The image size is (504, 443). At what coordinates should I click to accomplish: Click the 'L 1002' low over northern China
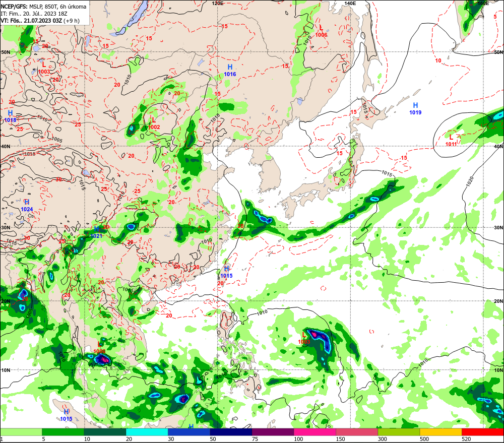click(x=154, y=123)
